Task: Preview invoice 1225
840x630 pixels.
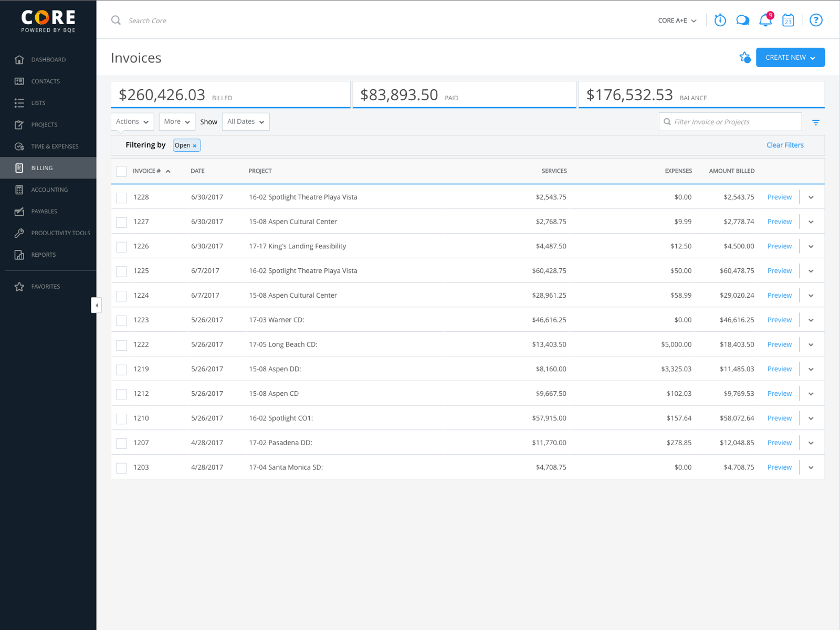Action: point(779,271)
